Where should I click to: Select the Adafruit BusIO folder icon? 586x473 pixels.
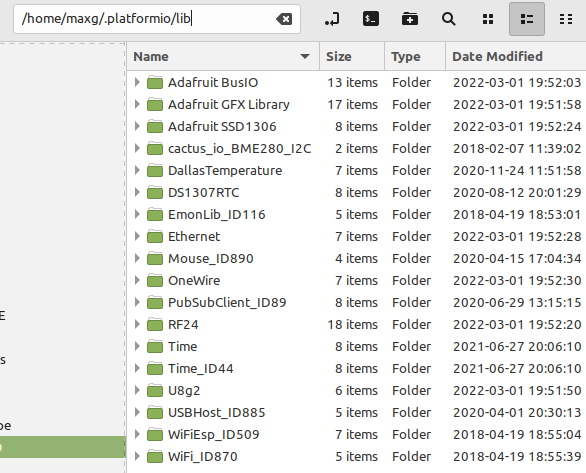155,82
